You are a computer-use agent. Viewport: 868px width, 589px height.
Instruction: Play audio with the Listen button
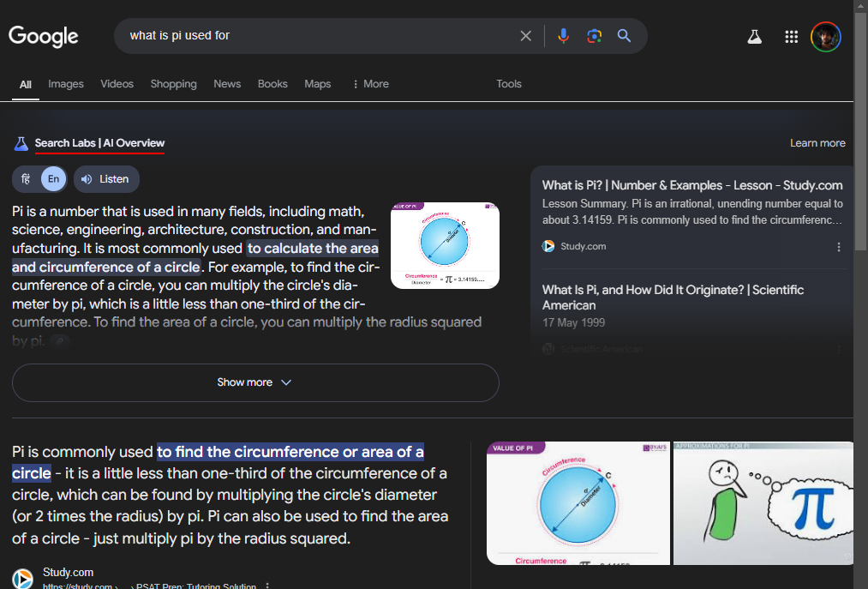pos(105,179)
